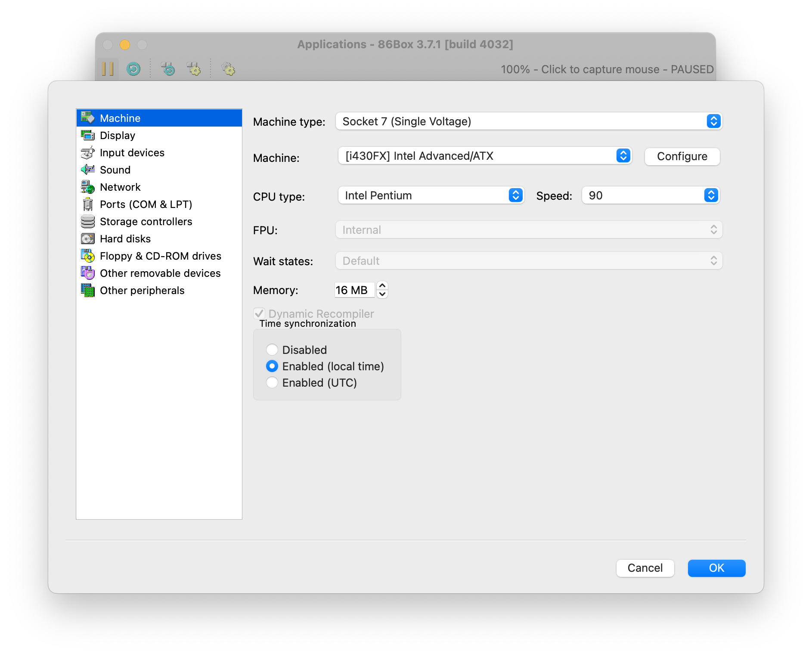Select the Storage controllers category
Viewport: 812px width, 657px height.
coord(146,221)
